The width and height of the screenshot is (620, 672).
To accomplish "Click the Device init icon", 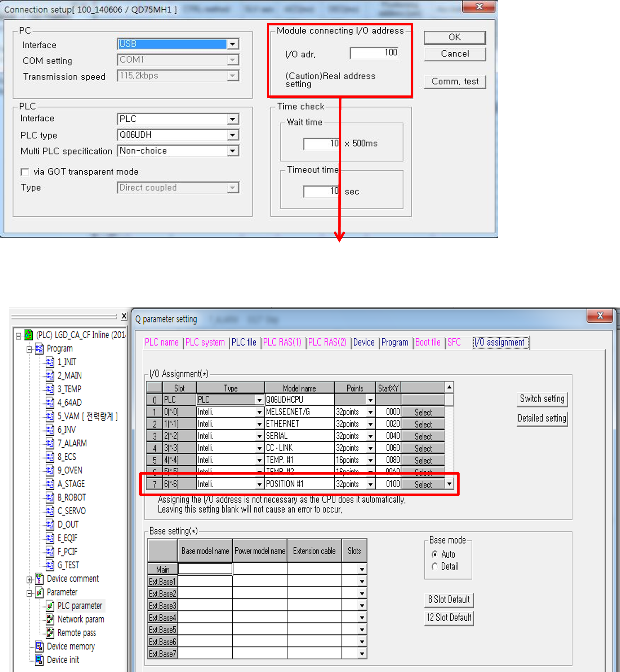I will click(39, 660).
